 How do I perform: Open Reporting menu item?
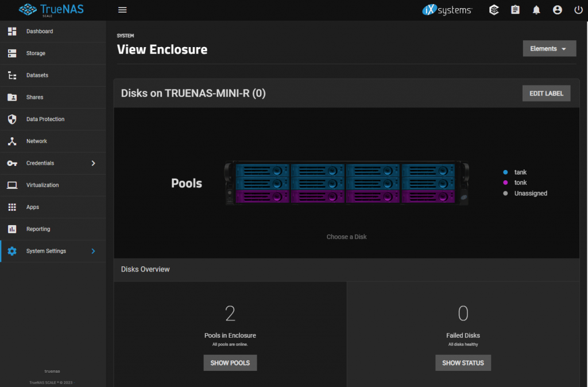tap(53, 229)
